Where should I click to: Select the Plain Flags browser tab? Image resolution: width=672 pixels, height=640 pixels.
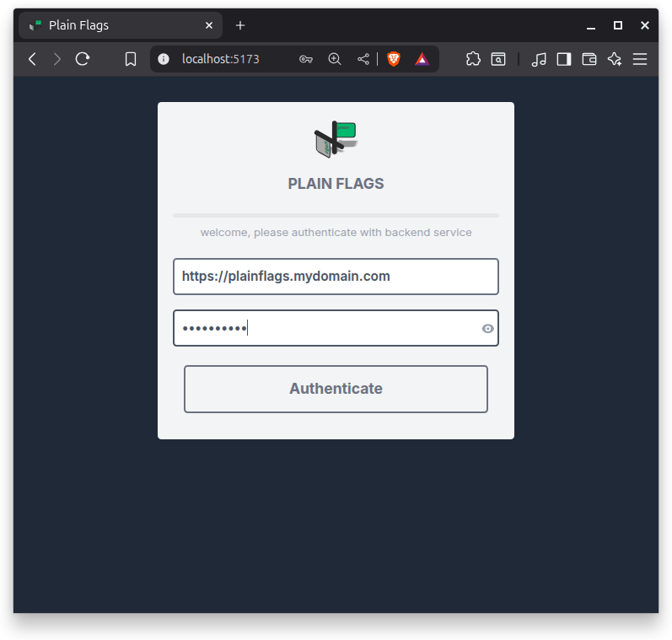click(x=110, y=25)
